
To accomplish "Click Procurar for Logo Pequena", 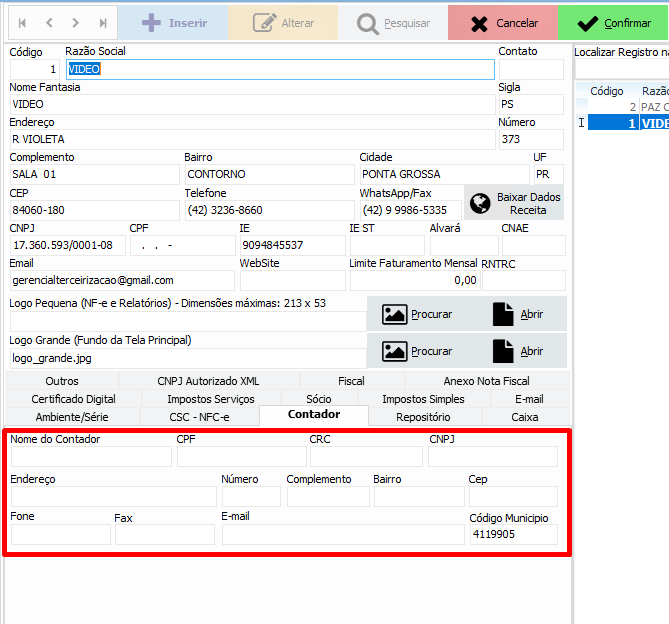I will click(417, 314).
